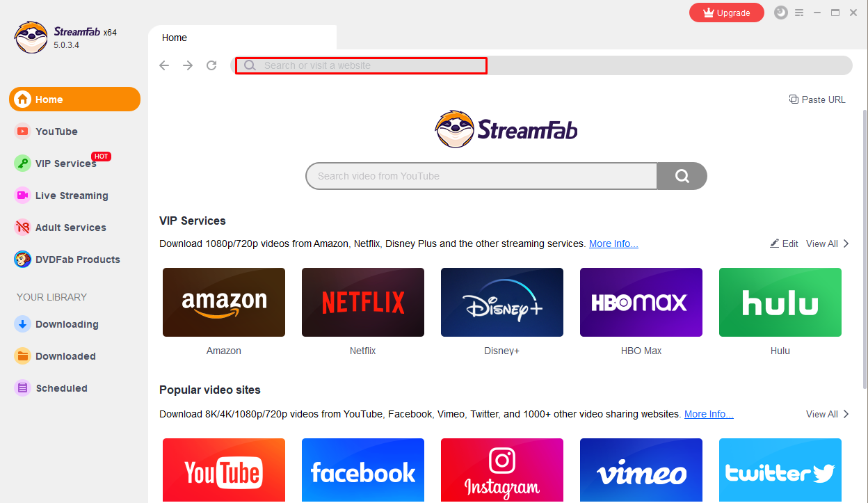This screenshot has height=503, width=868.
Task: Click the Netflix label under its tile
Action: point(363,351)
